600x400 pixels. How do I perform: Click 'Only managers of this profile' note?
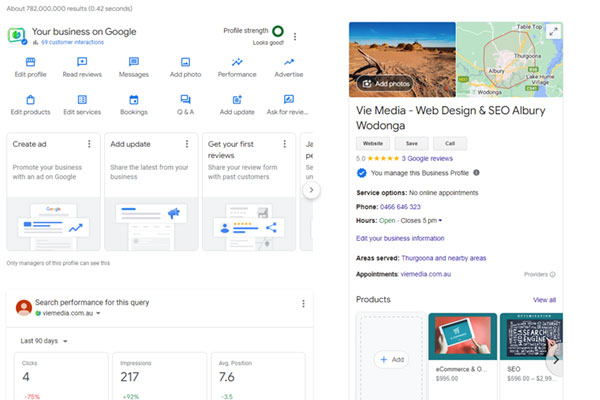[x=58, y=263]
